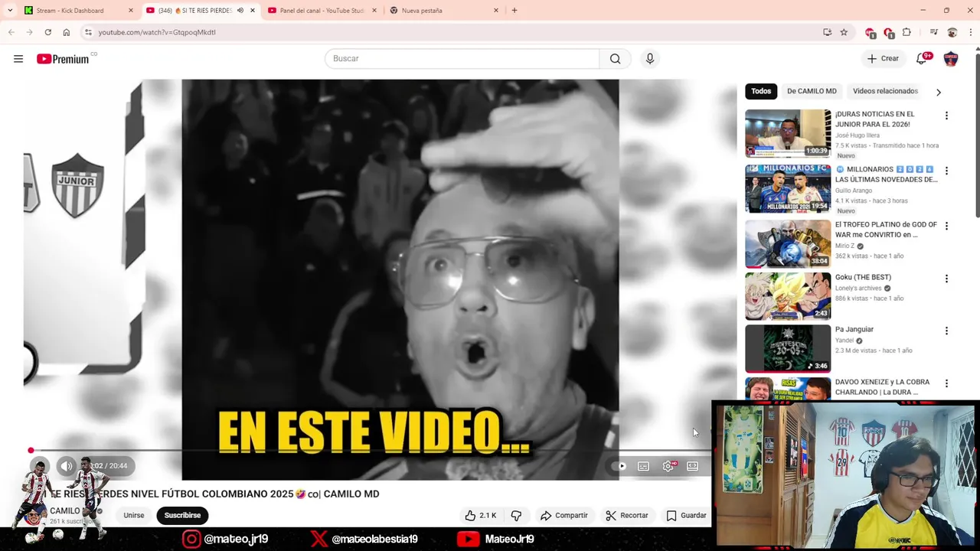Select the De CAMILO MD filter chip
The image size is (980, 551).
812,91
